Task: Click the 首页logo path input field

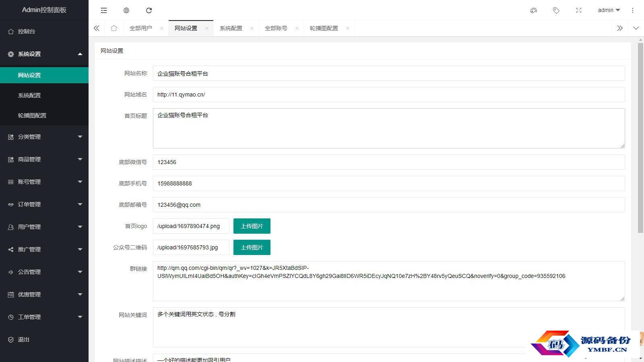Action: (191, 226)
